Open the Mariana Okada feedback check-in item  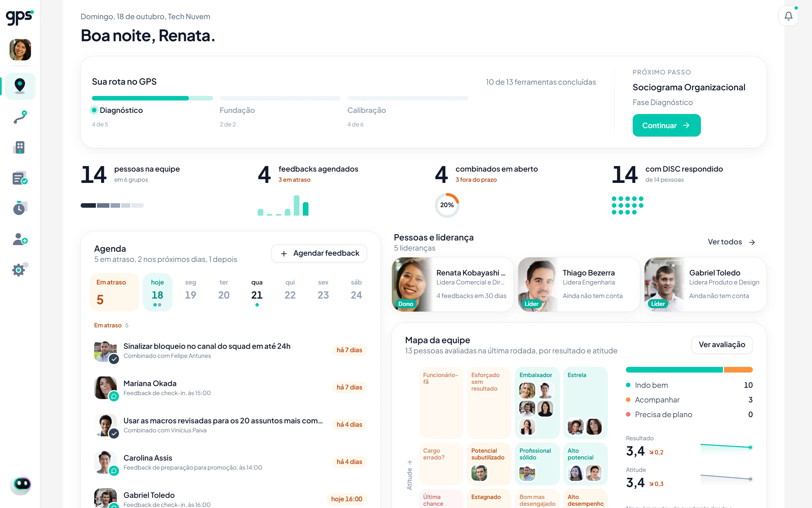pos(230,388)
